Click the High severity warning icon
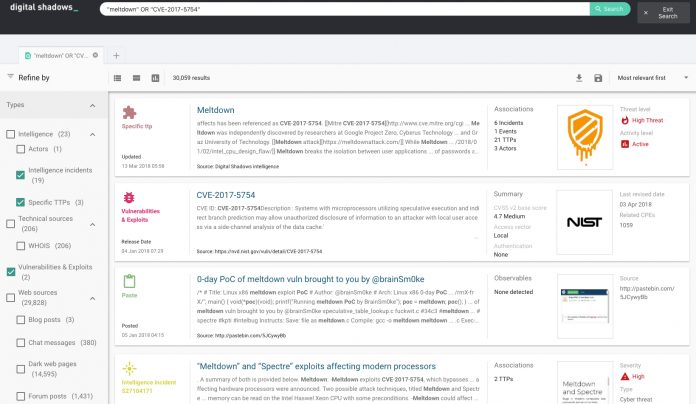This screenshot has width=696, height=404. [625, 376]
